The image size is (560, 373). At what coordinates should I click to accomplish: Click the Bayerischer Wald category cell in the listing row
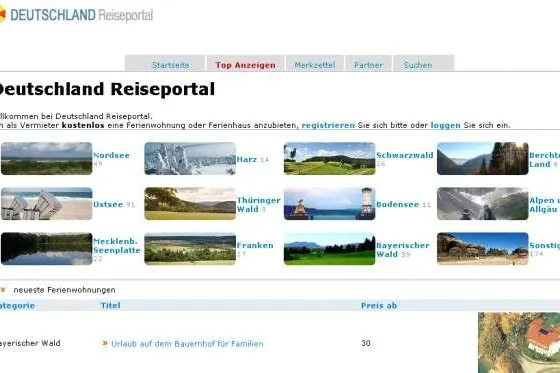pyautogui.click(x=30, y=343)
